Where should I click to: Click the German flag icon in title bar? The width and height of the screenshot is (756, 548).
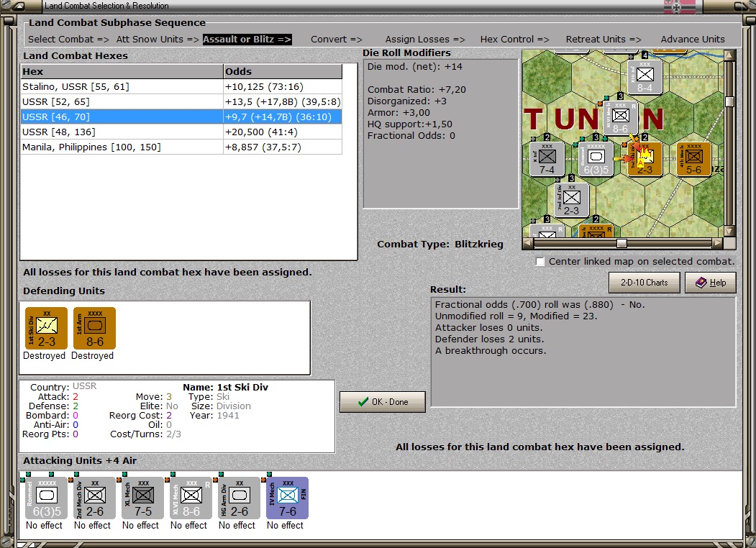point(680,6)
